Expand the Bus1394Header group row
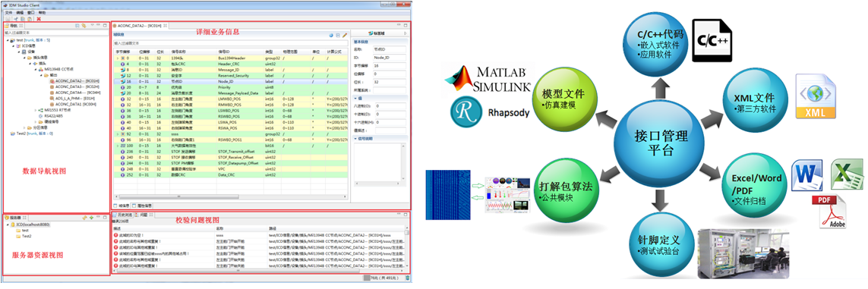 [x=118, y=58]
